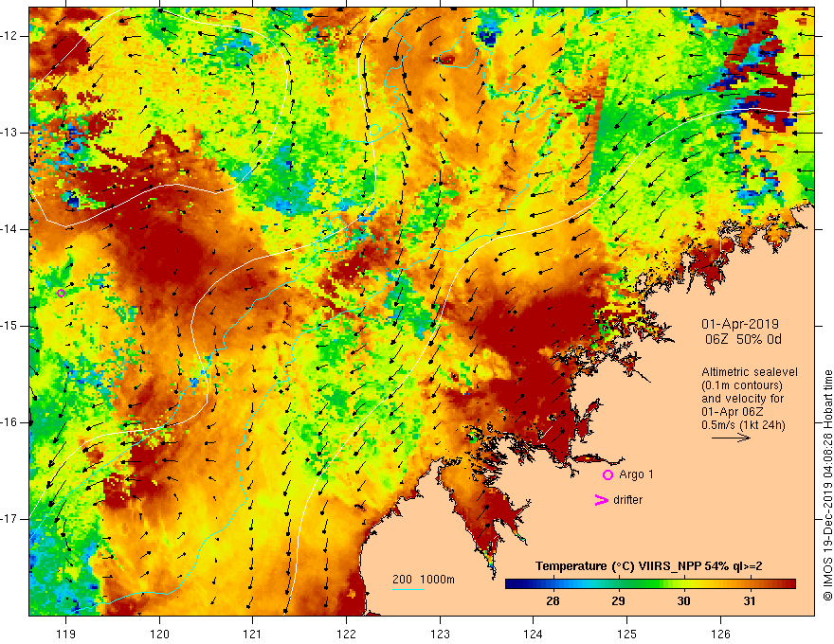Click the magenta Argo 1 legend circle
Image resolution: width=834 pixels, height=644 pixels.
tap(607, 475)
